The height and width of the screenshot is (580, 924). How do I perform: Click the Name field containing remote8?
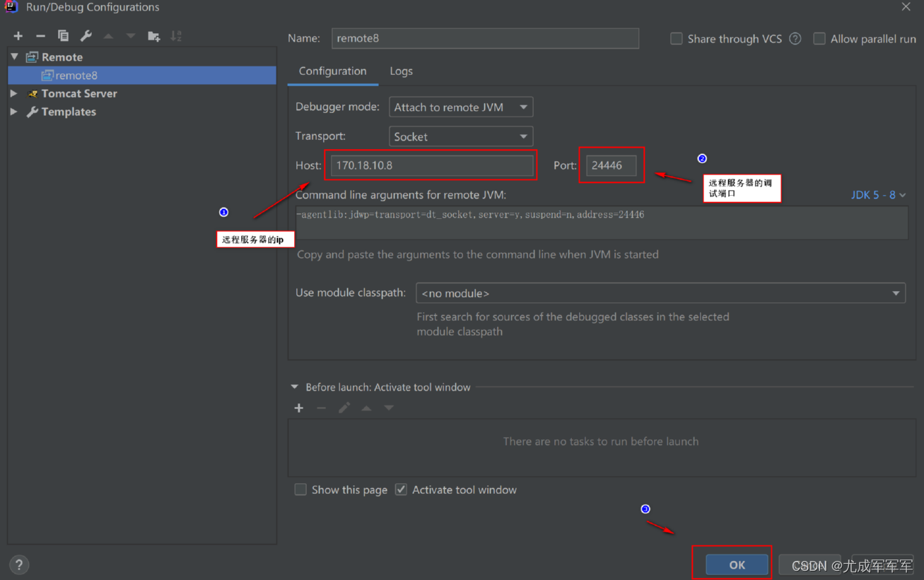click(485, 38)
